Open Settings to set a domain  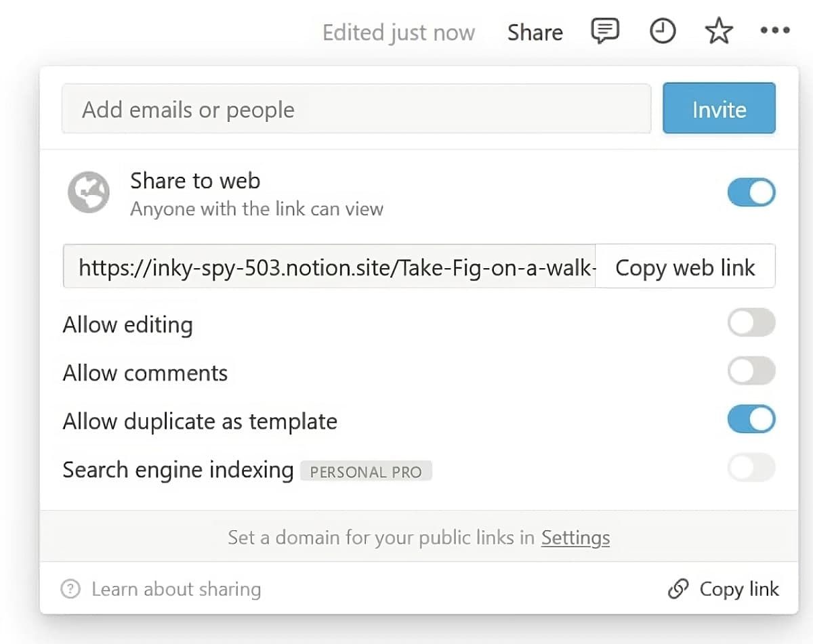[575, 538]
